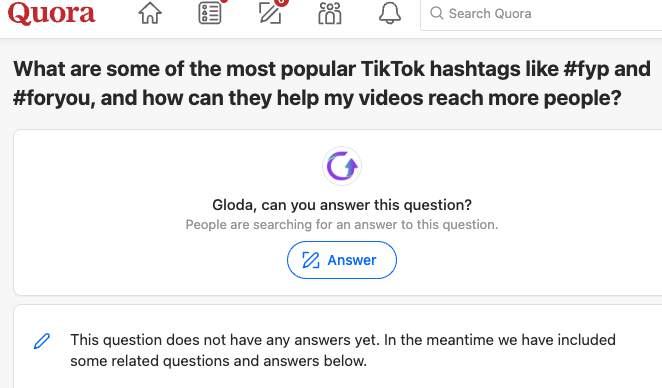Click the 'does not have any answers yet' notice
The image size is (662, 388).
(x=343, y=350)
